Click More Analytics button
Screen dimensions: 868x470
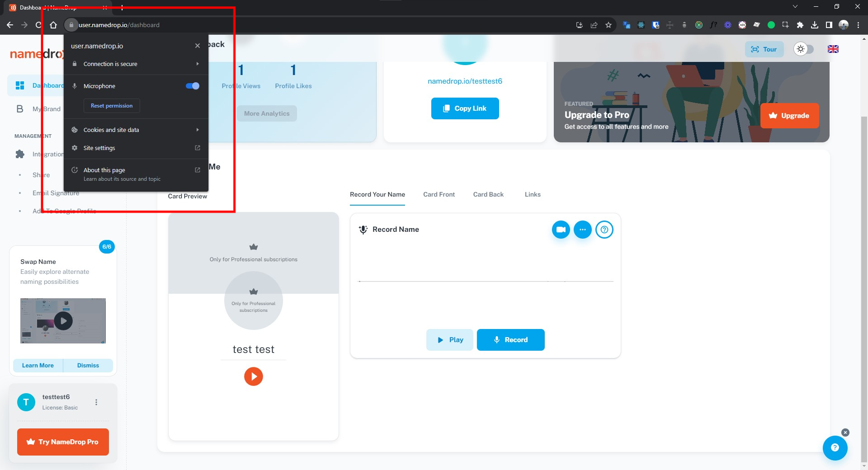267,113
